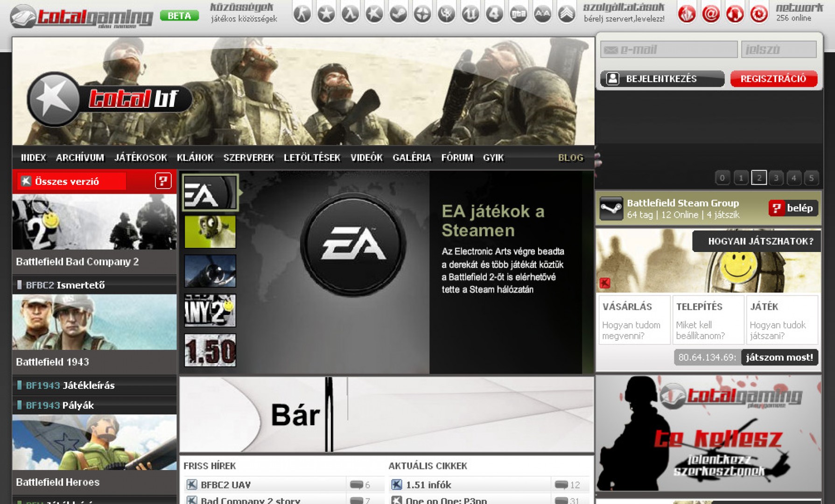Image resolution: width=835 pixels, height=504 pixels.
Task: Click the belép button in Steam Group
Action: [x=793, y=208]
